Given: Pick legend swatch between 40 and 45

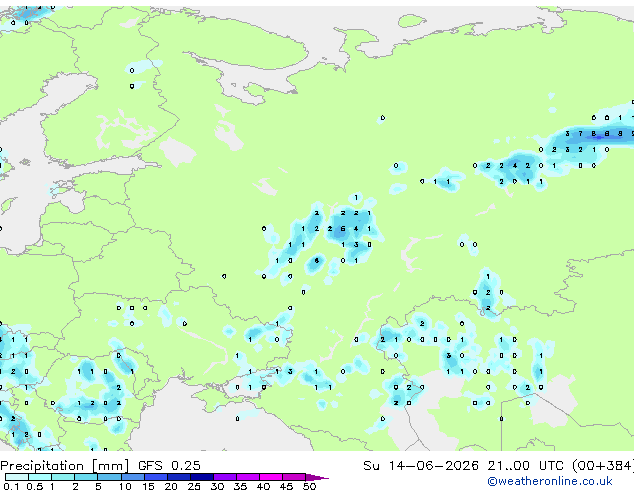Looking at the screenshot, I should [271, 477].
